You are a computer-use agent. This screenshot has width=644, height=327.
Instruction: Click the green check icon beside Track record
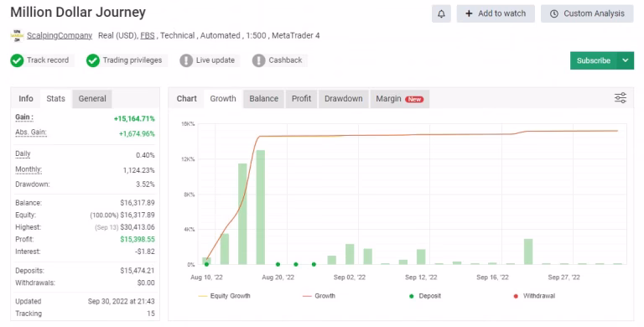tap(17, 60)
